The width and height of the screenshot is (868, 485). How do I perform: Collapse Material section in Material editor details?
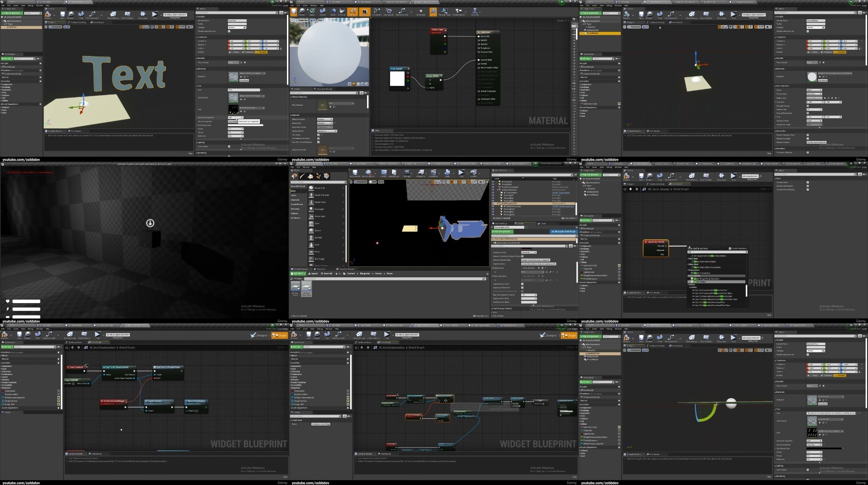(291, 115)
